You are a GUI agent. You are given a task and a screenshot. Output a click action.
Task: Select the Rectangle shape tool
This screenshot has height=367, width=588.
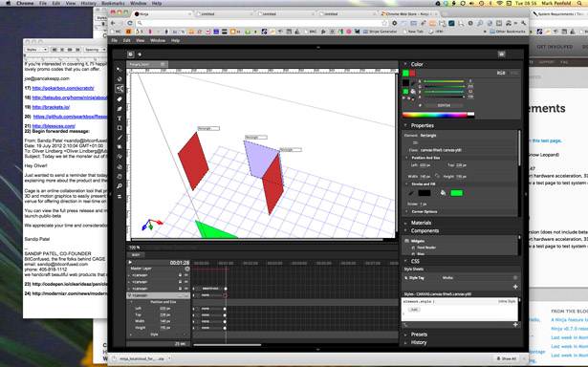pos(120,128)
